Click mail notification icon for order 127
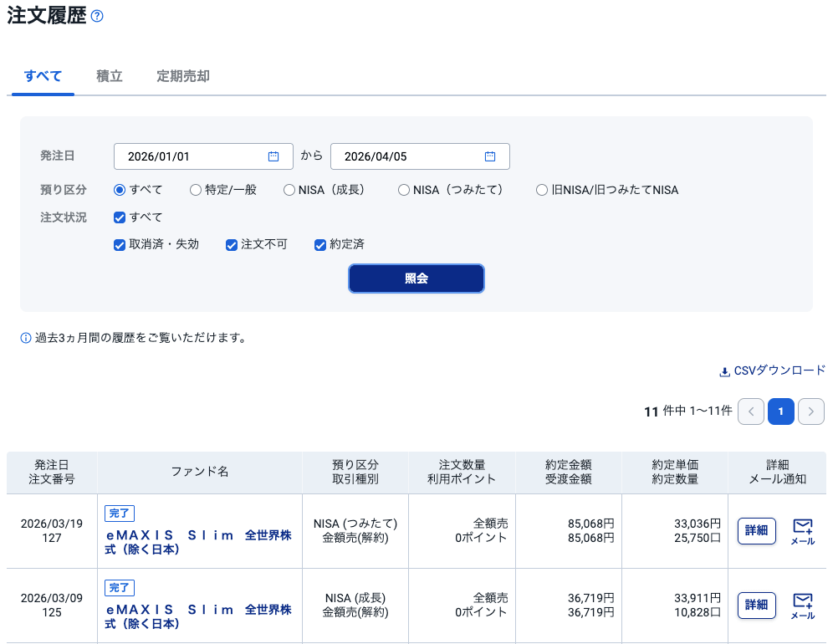The width and height of the screenshot is (833, 644). (x=803, y=531)
